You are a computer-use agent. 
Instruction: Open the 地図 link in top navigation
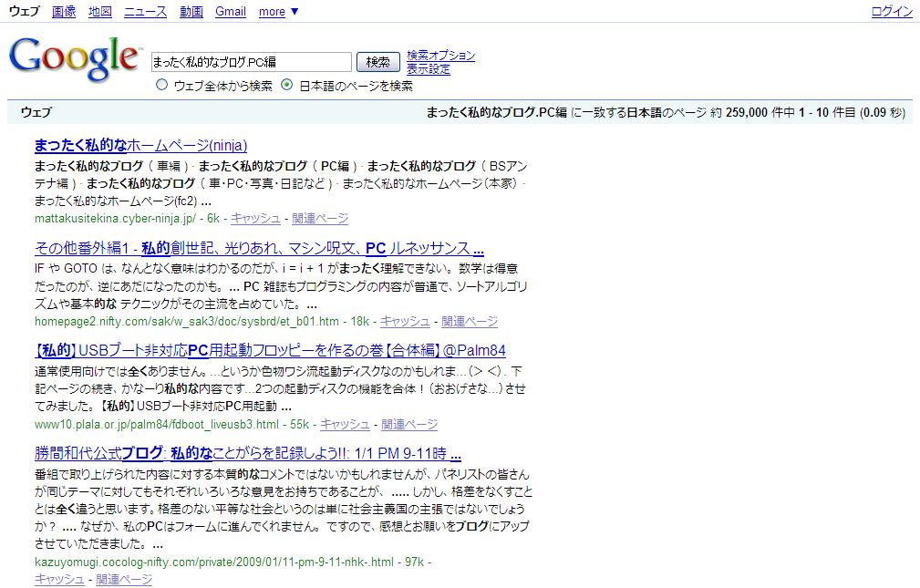click(99, 11)
